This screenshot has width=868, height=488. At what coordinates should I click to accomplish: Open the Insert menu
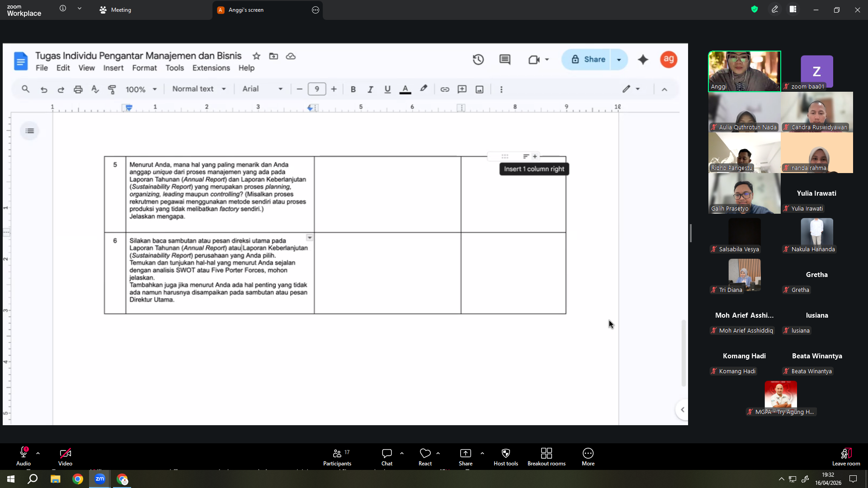tap(113, 68)
